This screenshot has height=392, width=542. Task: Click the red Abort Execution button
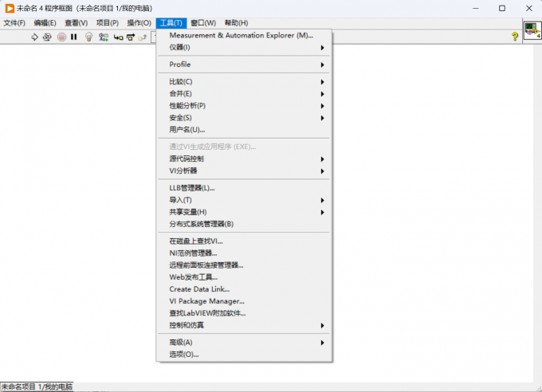click(61, 37)
